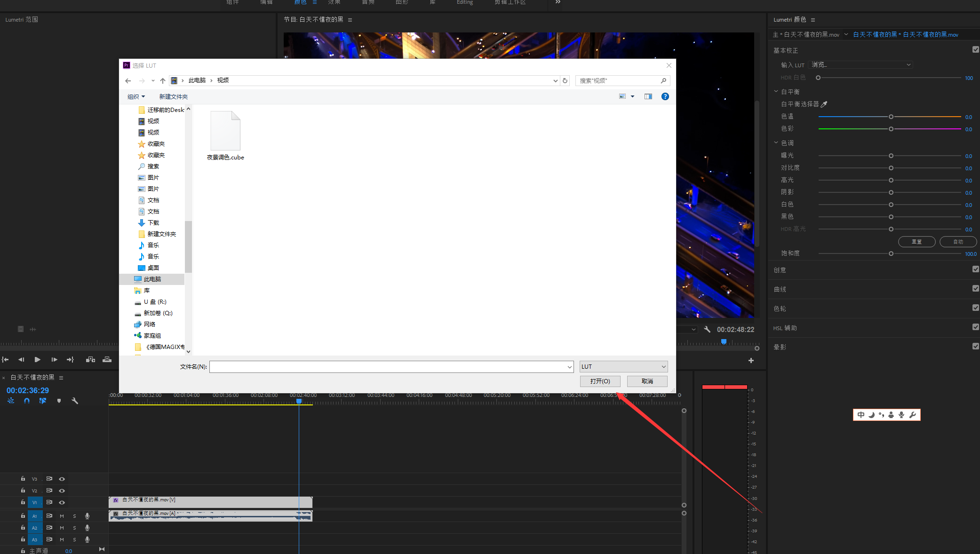Click the 打开(O) button
980x554 pixels.
(600, 381)
